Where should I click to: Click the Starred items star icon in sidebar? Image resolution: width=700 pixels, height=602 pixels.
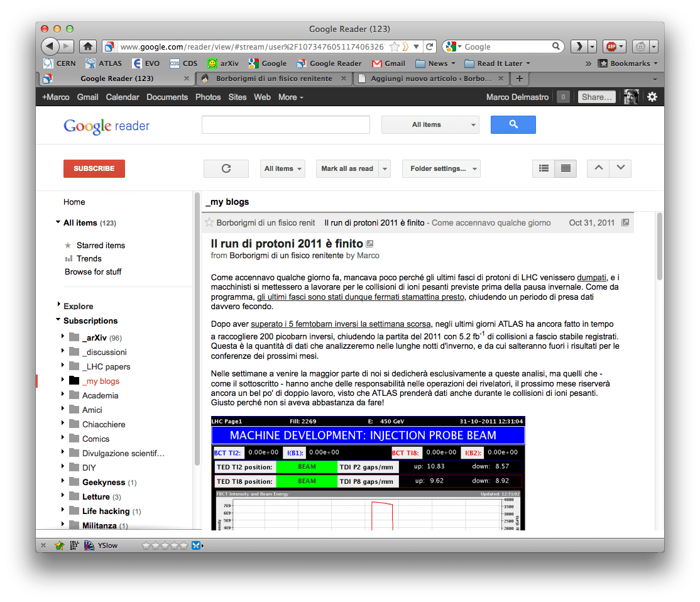pyautogui.click(x=68, y=245)
